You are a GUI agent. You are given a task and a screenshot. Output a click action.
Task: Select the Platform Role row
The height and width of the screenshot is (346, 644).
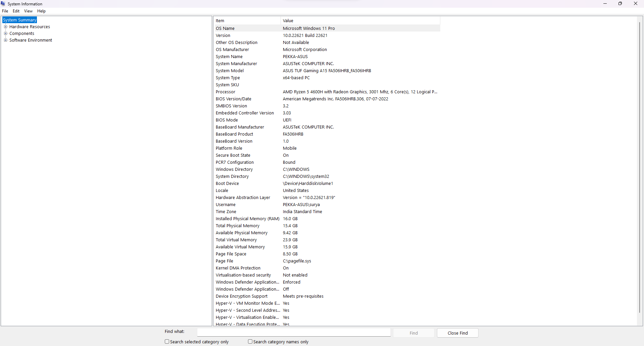(327, 148)
